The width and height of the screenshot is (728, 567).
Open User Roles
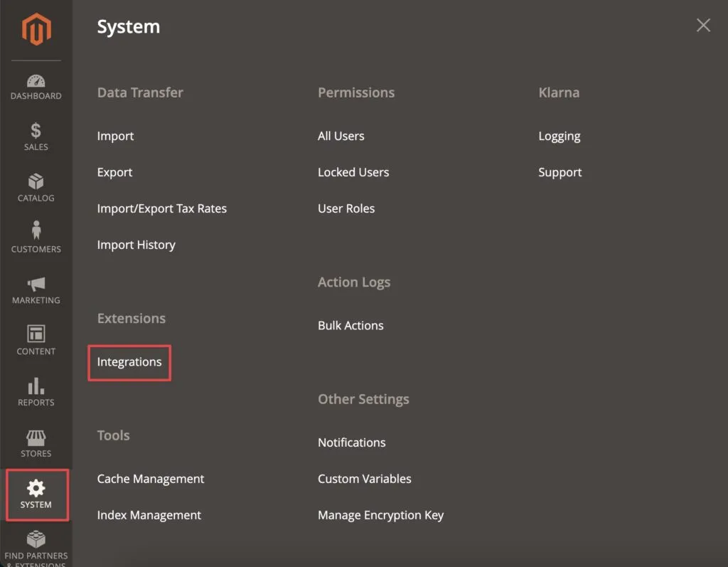[346, 208]
